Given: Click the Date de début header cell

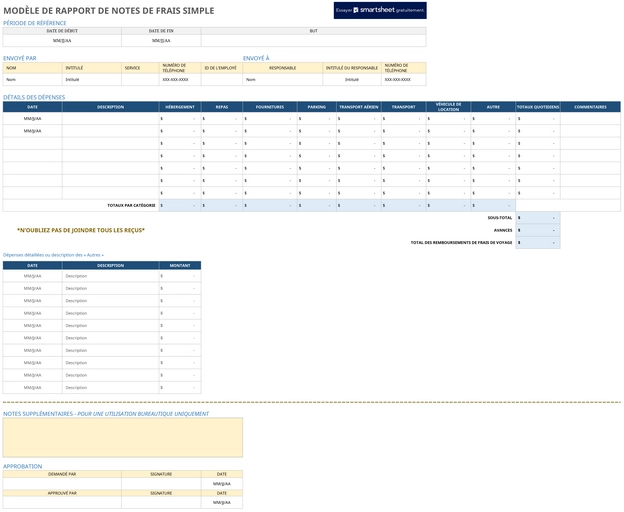Looking at the screenshot, I should [x=62, y=31].
